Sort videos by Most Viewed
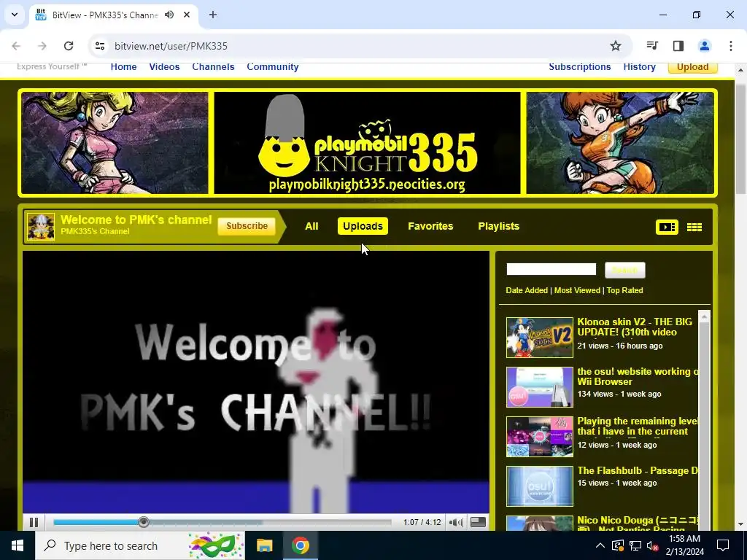Viewport: 747px width, 560px height. pyautogui.click(x=577, y=290)
